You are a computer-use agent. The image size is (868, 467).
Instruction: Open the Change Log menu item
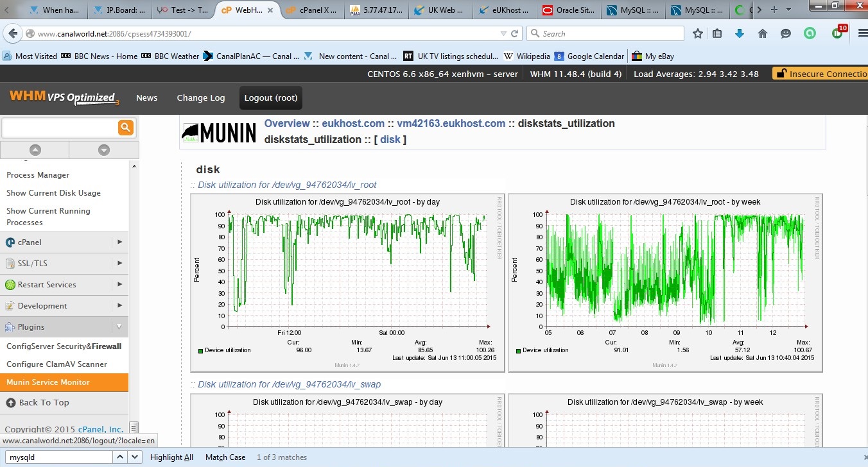(201, 98)
